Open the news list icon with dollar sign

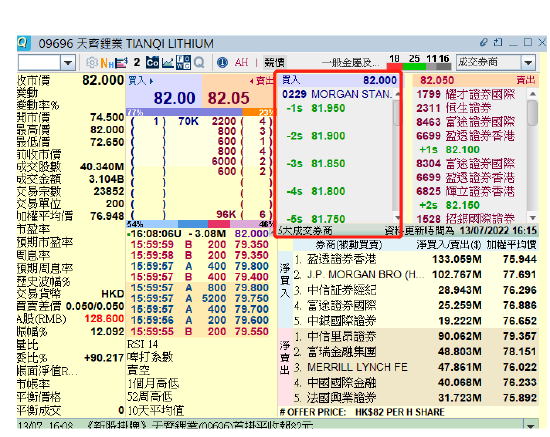(121, 63)
